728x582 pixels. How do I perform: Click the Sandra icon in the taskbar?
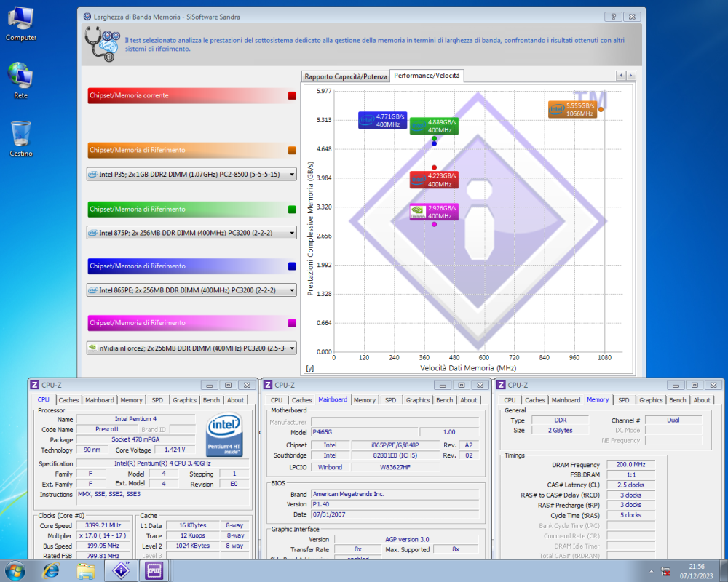click(x=120, y=571)
